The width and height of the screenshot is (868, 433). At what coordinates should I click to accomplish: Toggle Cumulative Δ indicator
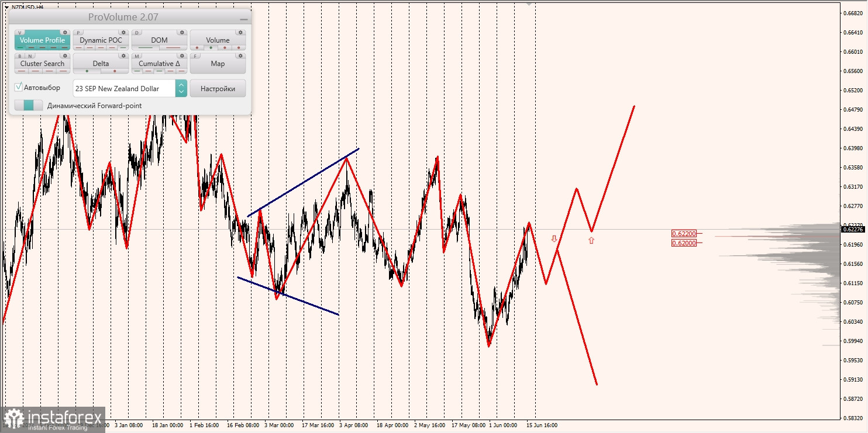159,64
